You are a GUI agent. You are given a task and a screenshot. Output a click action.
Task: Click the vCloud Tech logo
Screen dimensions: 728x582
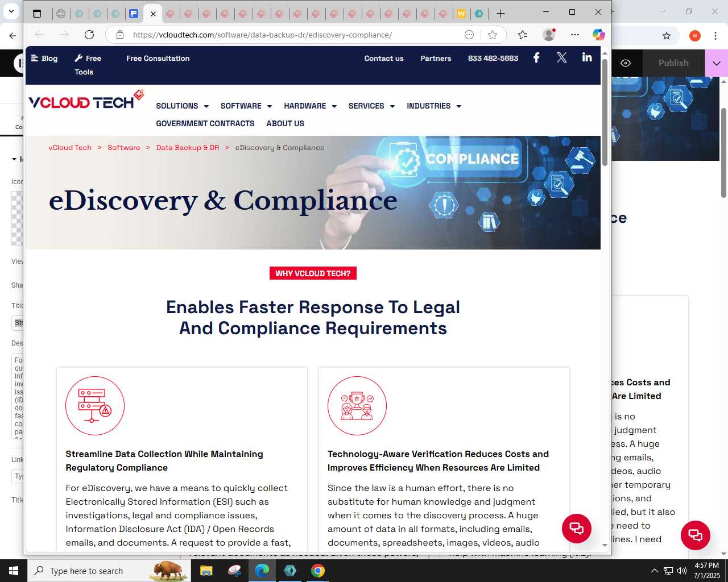coord(86,99)
